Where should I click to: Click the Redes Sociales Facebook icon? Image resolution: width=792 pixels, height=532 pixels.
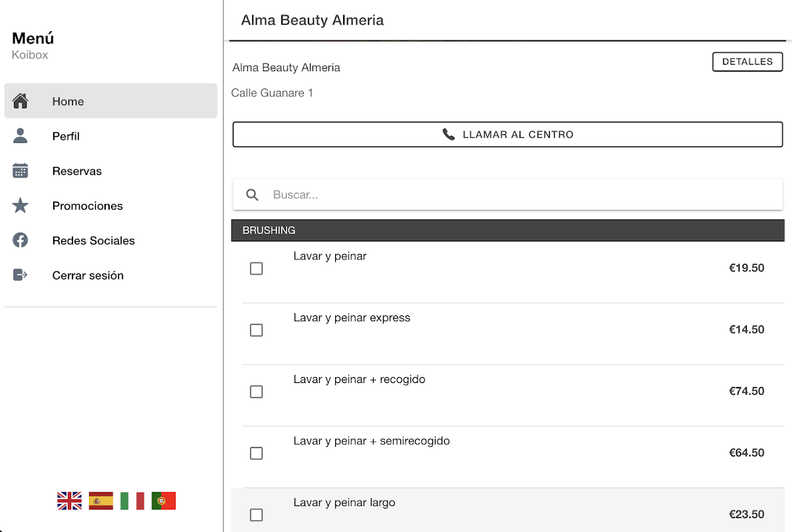point(20,240)
